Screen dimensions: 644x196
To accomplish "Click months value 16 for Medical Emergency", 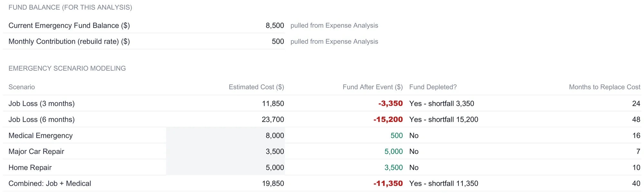I will point(636,136).
